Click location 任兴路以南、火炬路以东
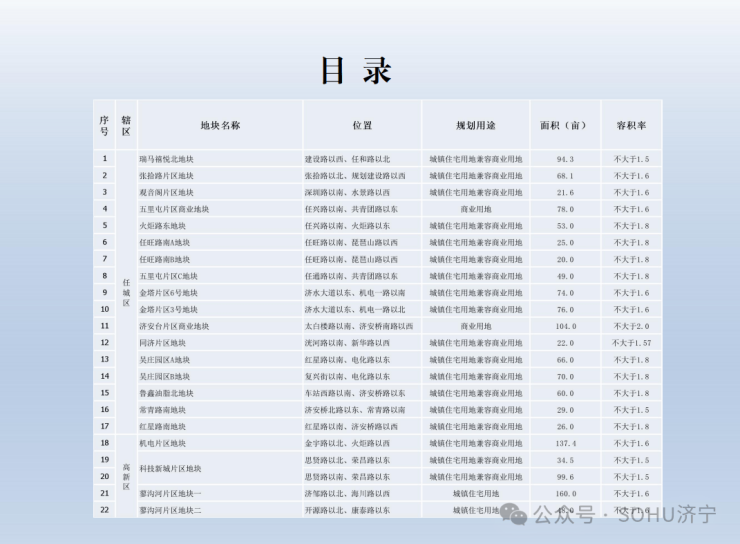Screen dimensions: 740x544 (347, 226)
